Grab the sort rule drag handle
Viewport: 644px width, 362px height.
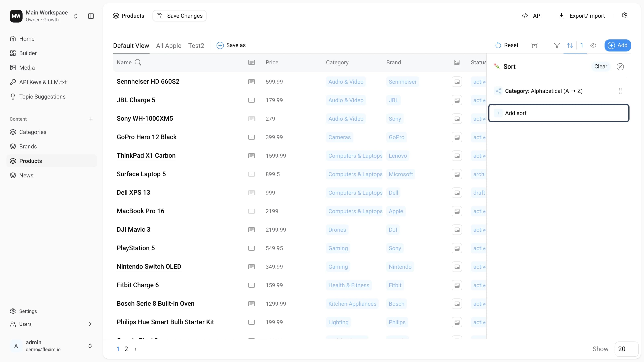(x=620, y=91)
